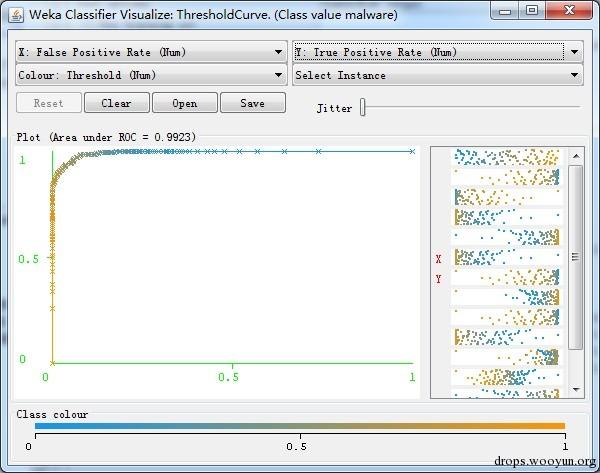Open the Select Instance dropdown
Image resolution: width=600 pixels, height=473 pixels.
point(438,75)
